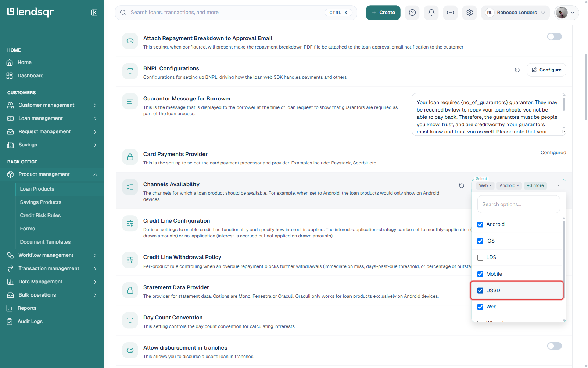
Task: Toggle Attach Repayment Breakdown to Approval Email
Action: tap(554, 36)
